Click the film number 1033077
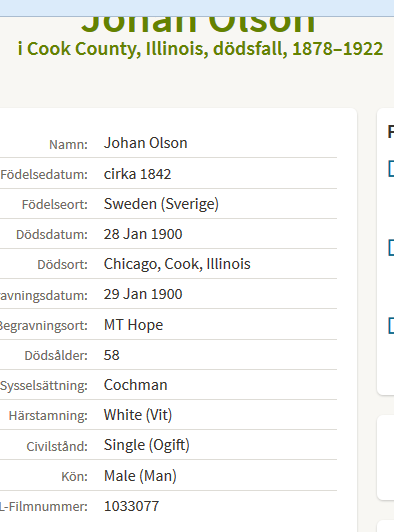The image size is (394, 532). [131, 506]
